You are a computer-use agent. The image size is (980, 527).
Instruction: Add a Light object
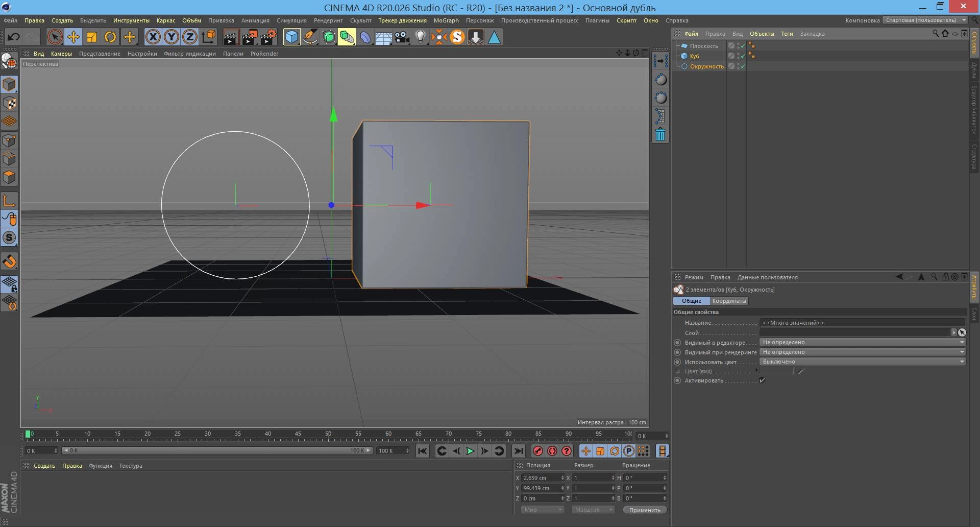coord(421,37)
